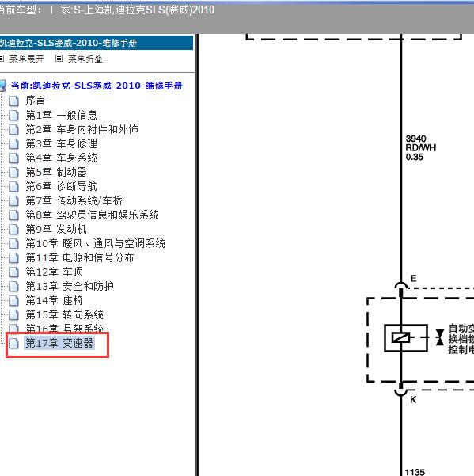Click the page icon beside 第3章 车身修理
The image size is (474, 476).
14,143
